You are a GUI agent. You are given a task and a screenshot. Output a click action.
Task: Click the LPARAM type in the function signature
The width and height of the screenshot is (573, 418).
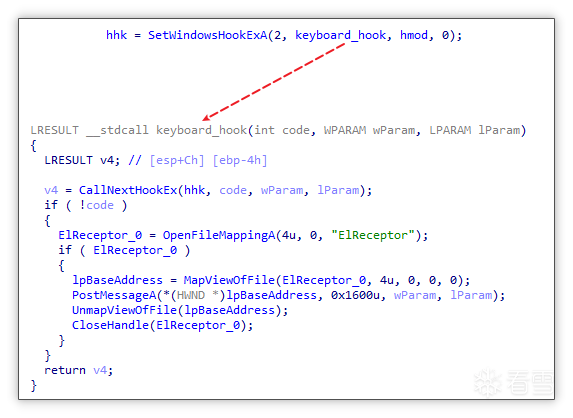tap(450, 130)
